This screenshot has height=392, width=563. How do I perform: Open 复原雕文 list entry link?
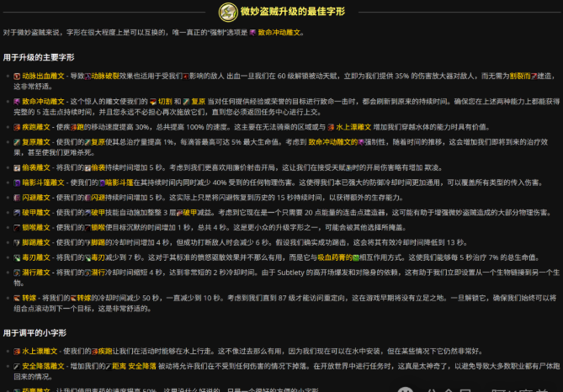tap(38, 142)
